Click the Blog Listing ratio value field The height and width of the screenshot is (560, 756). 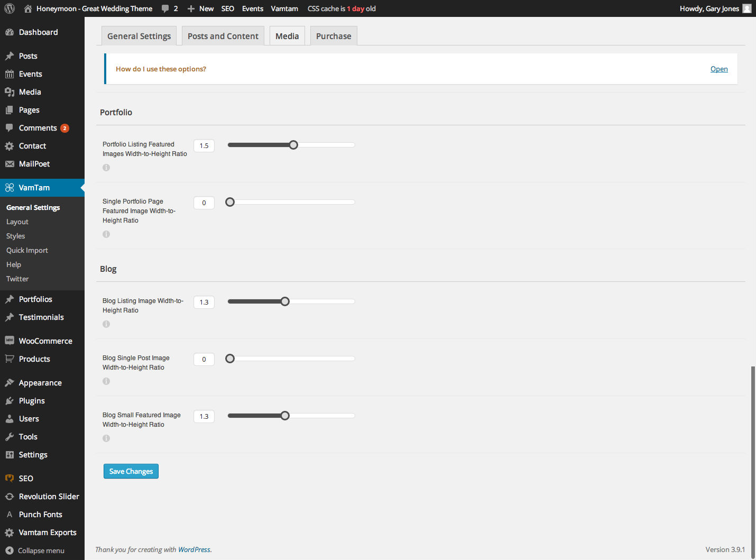tap(204, 302)
